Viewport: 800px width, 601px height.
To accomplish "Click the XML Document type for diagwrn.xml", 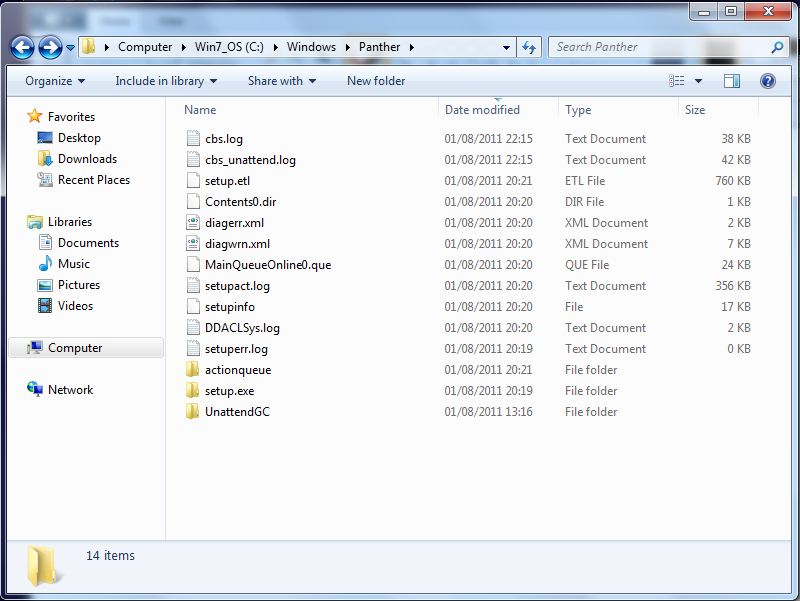I will click(606, 244).
